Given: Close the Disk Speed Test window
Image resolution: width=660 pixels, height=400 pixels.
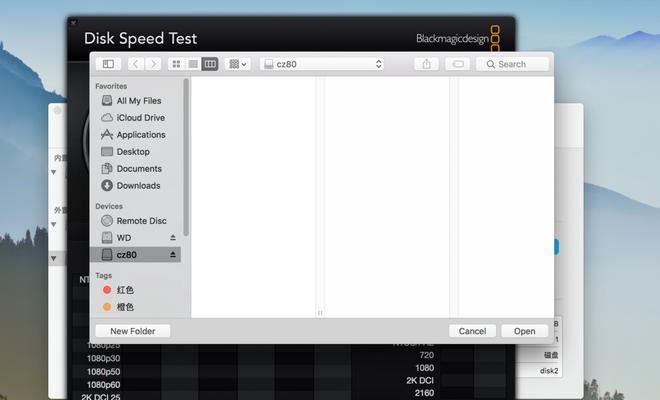Looking at the screenshot, I should (73, 22).
